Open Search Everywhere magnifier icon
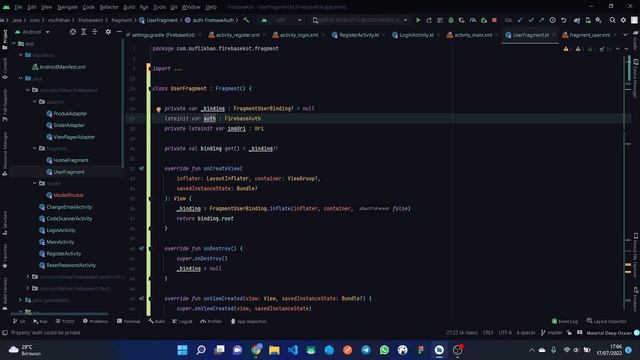Screen dimensions: 640x360 [612, 20]
